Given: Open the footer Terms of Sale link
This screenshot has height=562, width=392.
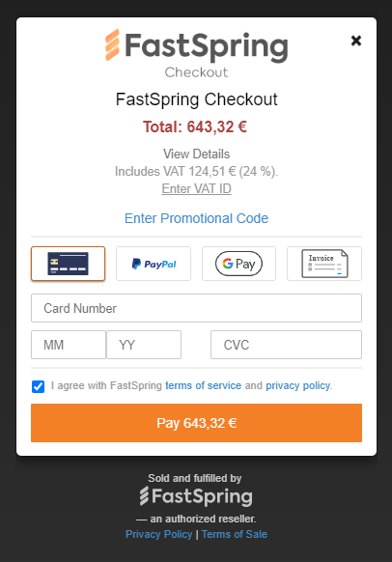Looking at the screenshot, I should click(x=235, y=534).
